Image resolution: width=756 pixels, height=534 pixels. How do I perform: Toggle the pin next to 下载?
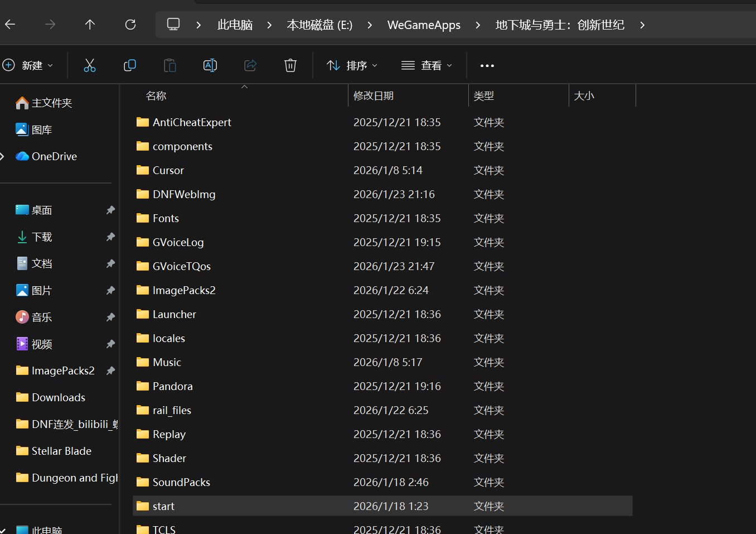click(x=110, y=237)
